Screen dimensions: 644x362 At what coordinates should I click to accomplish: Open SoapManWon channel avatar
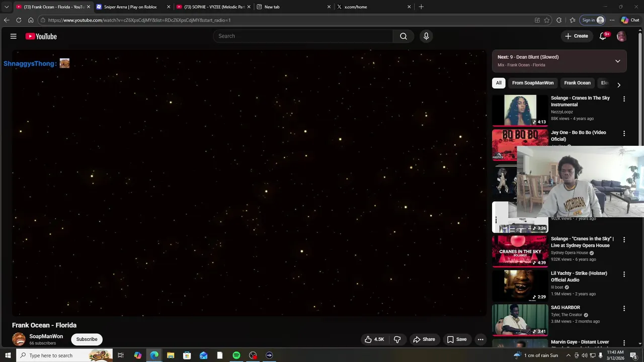point(19,339)
